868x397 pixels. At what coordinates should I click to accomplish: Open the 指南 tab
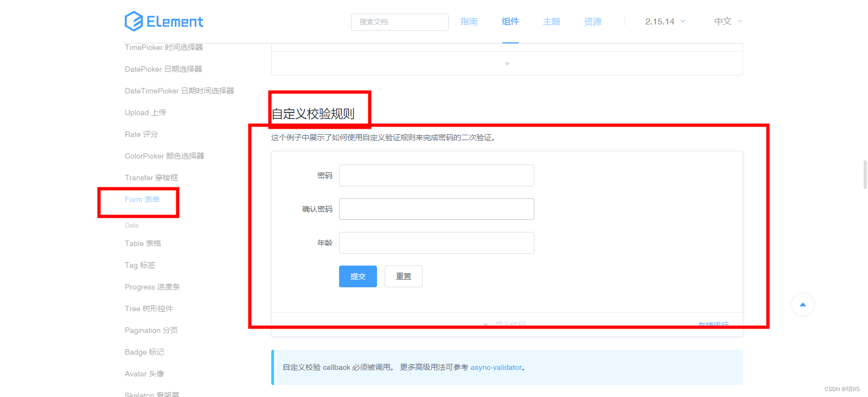tap(469, 21)
